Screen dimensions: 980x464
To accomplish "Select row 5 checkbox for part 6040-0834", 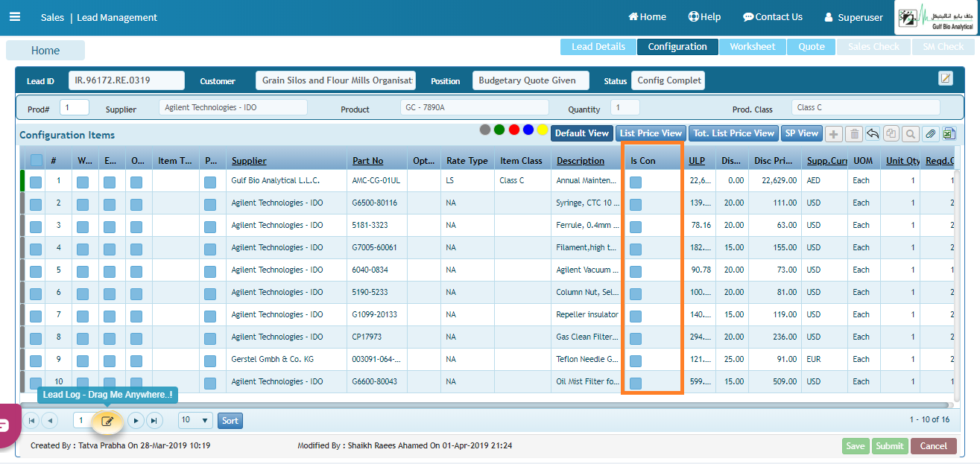I will tap(36, 270).
